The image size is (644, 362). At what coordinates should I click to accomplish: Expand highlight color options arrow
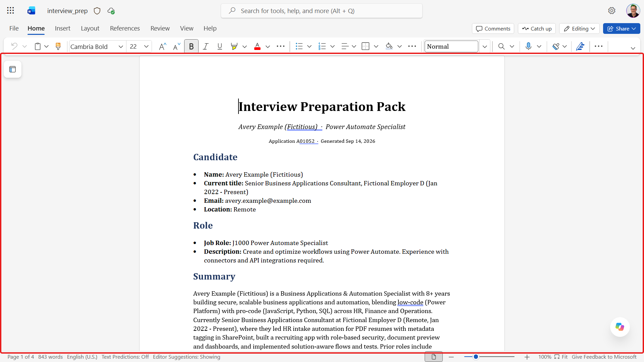coord(245,47)
